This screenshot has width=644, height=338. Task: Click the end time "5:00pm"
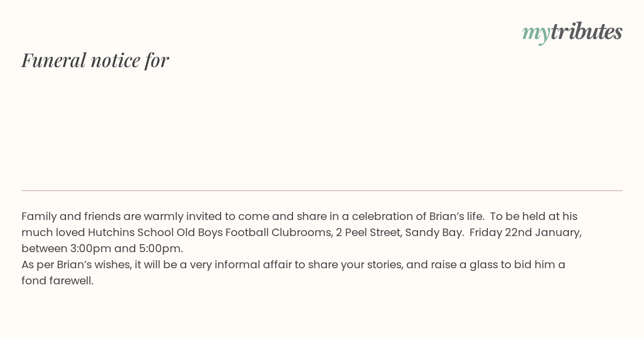pyautogui.click(x=160, y=249)
